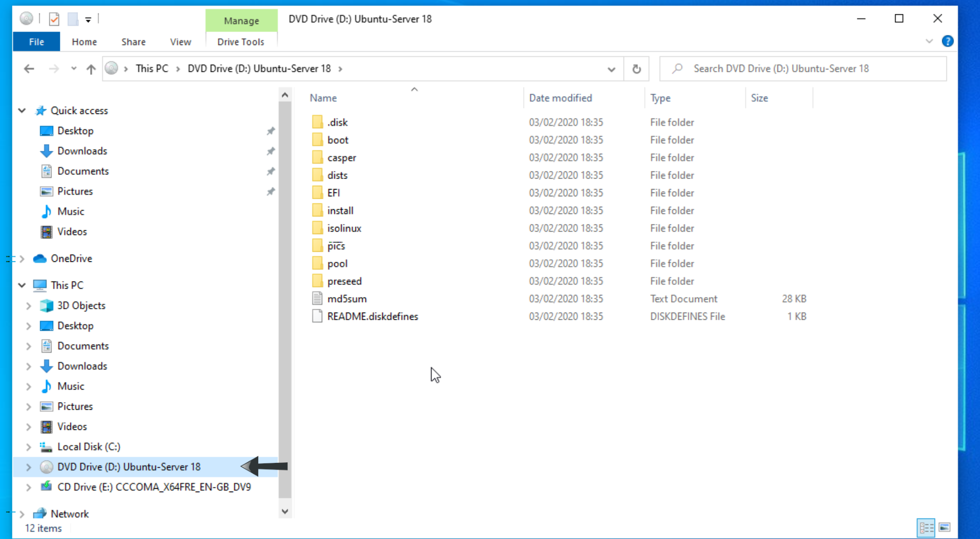Expand the 3D Objects node
This screenshot has height=539, width=980.
[28, 305]
